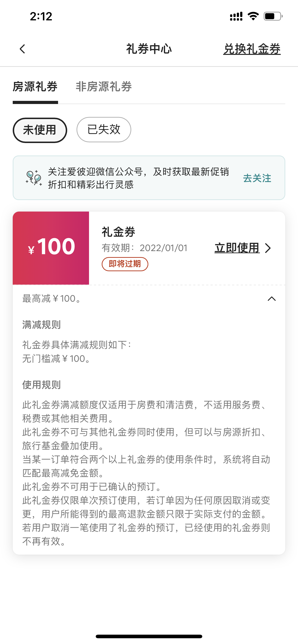
Task: Tap the back arrow icon
Action: (x=23, y=49)
